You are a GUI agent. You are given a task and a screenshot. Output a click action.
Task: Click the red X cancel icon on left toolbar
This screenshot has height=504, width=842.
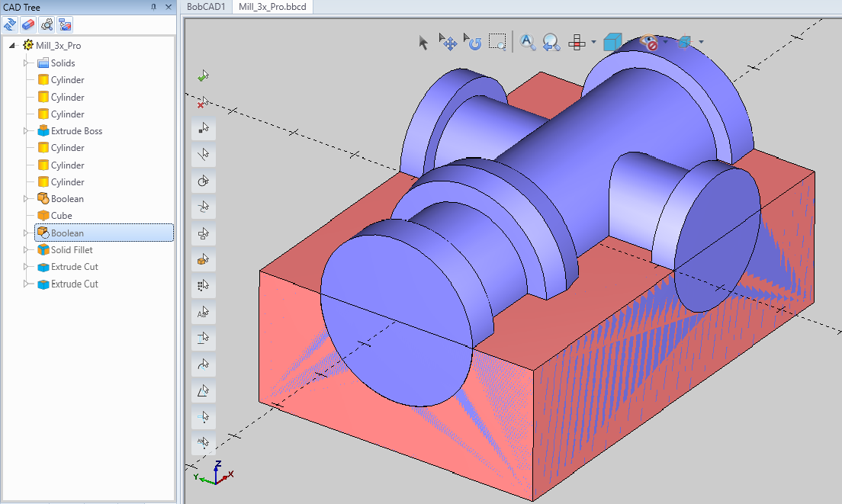point(204,103)
